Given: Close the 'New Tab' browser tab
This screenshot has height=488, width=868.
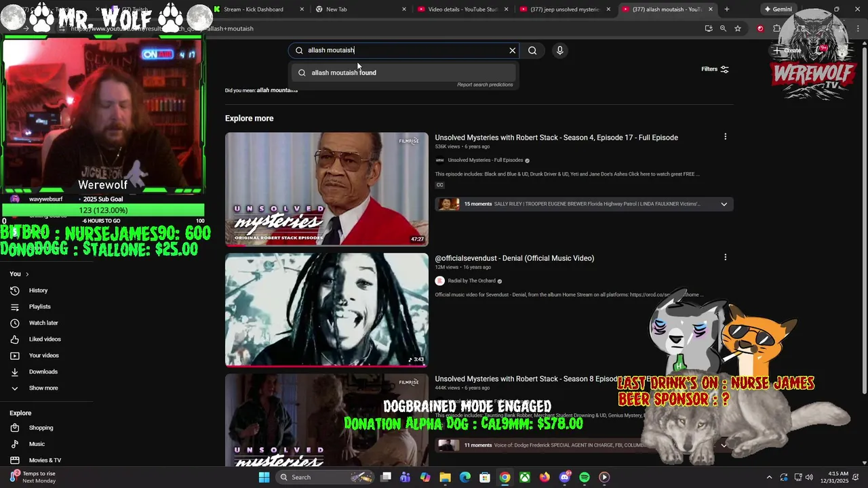Looking at the screenshot, I should [x=404, y=9].
